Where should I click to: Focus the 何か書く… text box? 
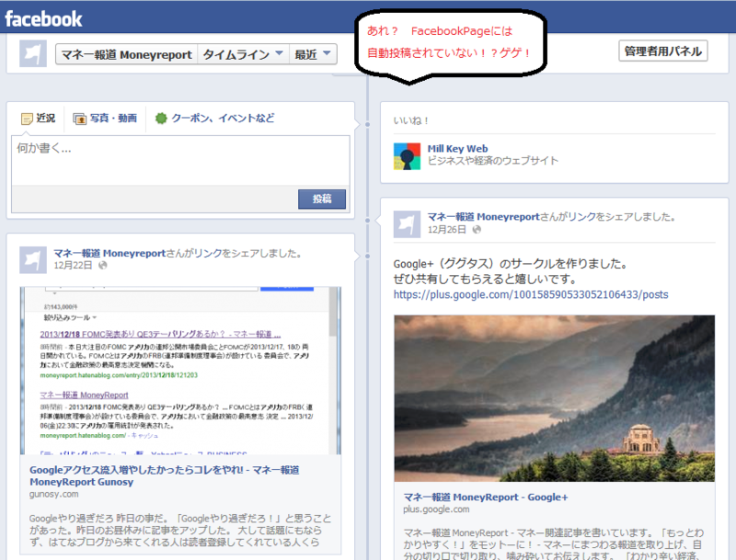click(x=180, y=160)
